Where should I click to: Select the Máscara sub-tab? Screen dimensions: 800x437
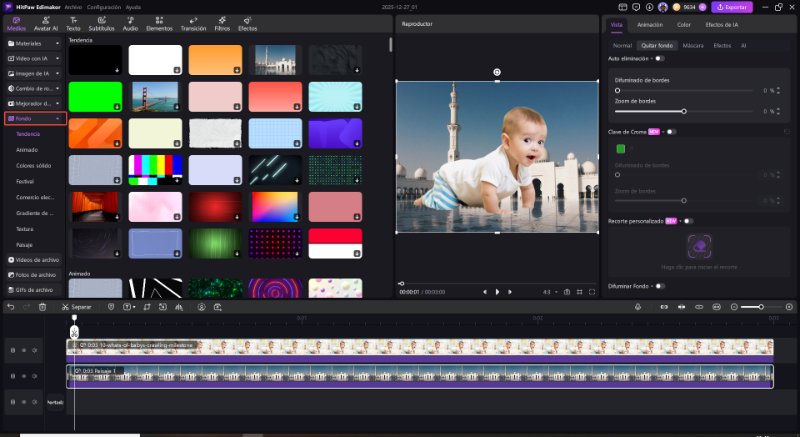pyautogui.click(x=694, y=45)
